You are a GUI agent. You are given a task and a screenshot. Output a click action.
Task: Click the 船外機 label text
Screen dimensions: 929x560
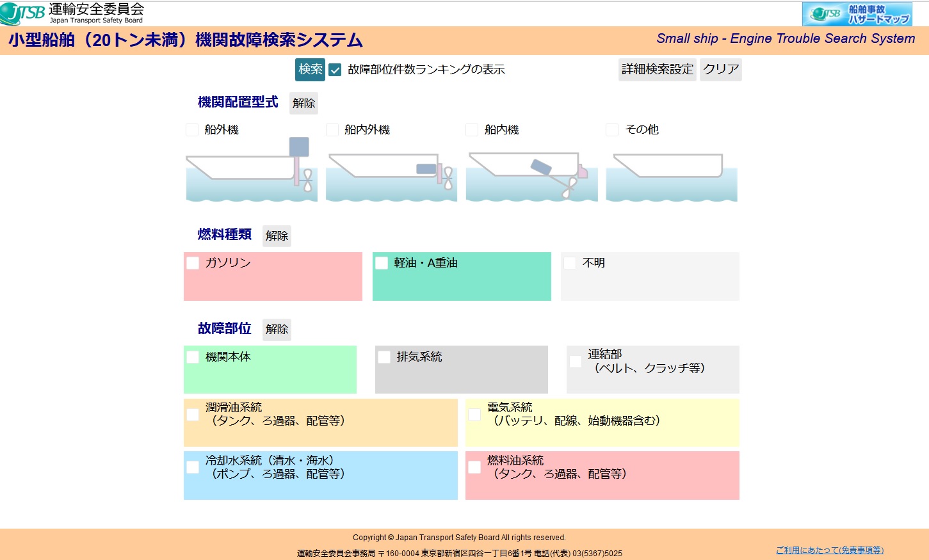tap(222, 130)
